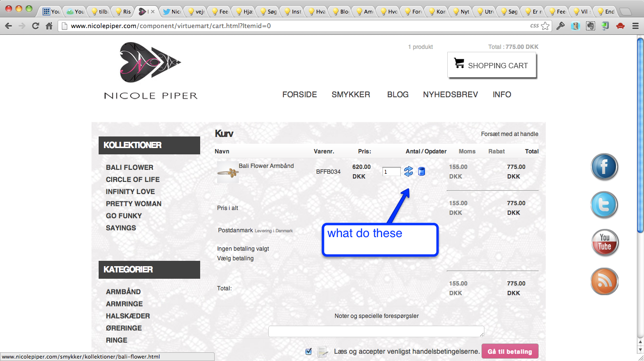Open the SMYKKER navigation menu

[x=351, y=95]
